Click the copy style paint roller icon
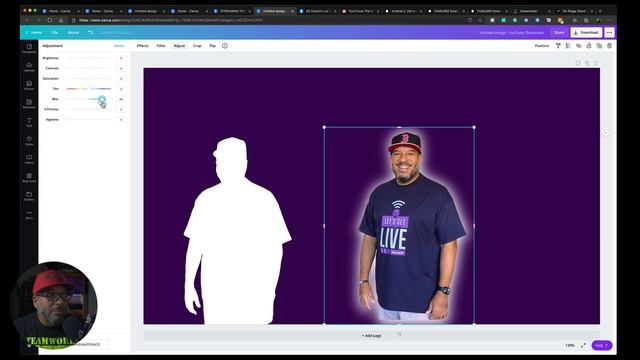Screen dimensions: 640x360 558,46
